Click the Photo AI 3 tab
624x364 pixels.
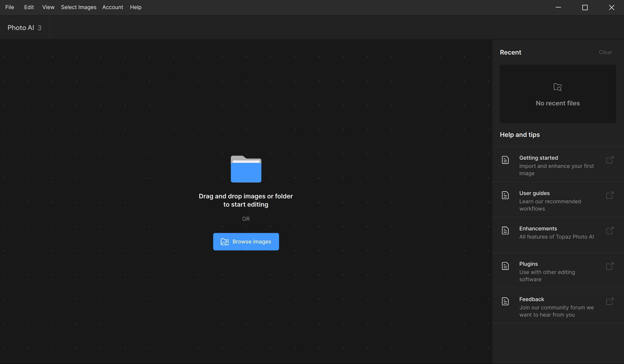coord(25,28)
